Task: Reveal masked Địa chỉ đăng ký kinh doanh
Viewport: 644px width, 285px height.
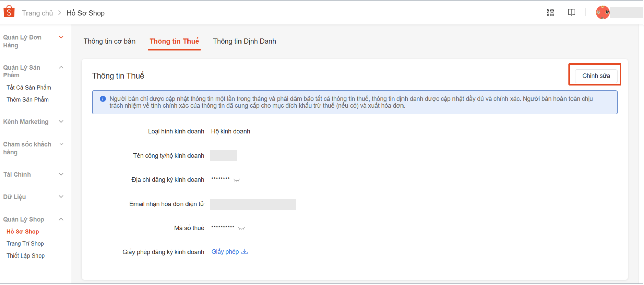Action: 237,180
